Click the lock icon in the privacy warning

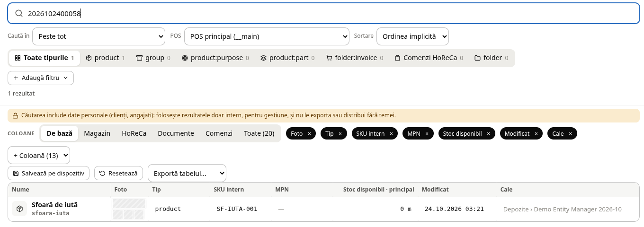[15, 115]
